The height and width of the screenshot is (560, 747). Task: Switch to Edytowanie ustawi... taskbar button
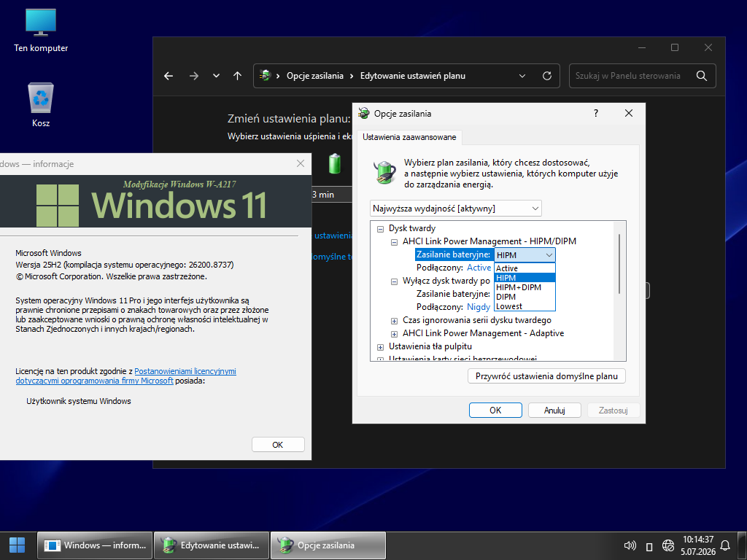tap(212, 545)
